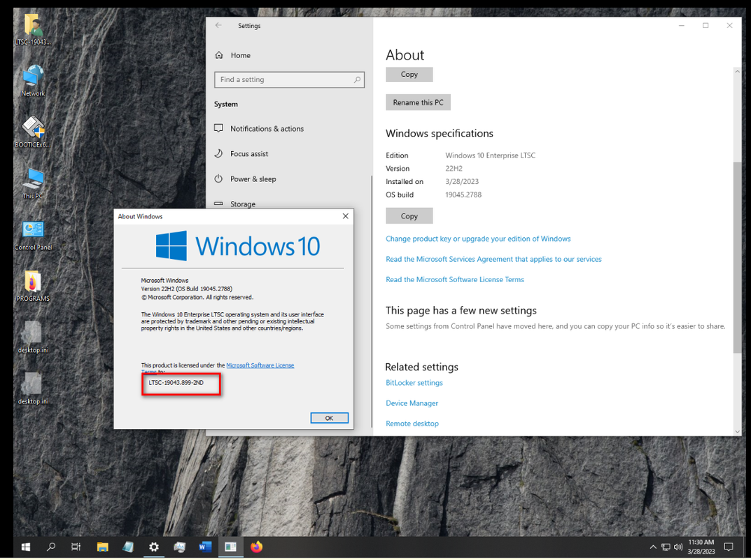Open Power & sleep settings
Screen dimensions: 751x560
pyautogui.click(x=245, y=178)
